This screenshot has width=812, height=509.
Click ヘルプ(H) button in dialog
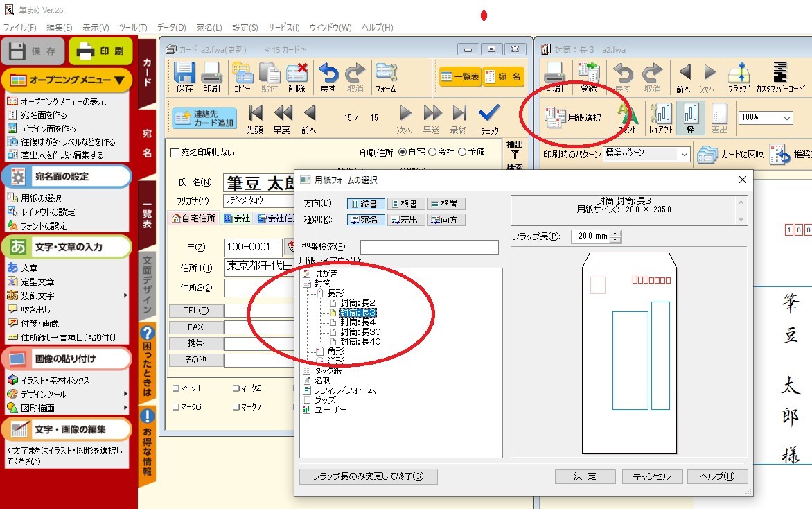[717, 476]
